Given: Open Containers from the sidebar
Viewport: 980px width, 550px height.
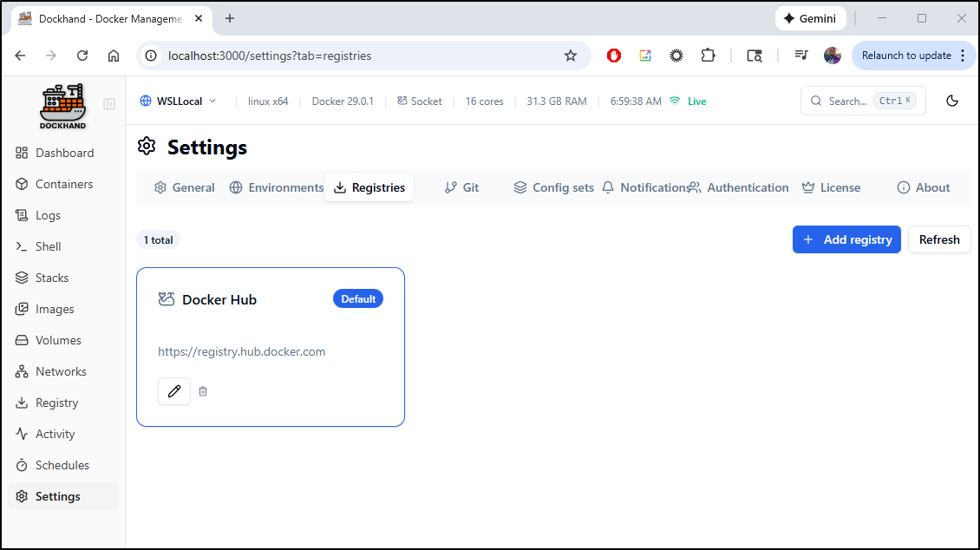Looking at the screenshot, I should [x=63, y=184].
